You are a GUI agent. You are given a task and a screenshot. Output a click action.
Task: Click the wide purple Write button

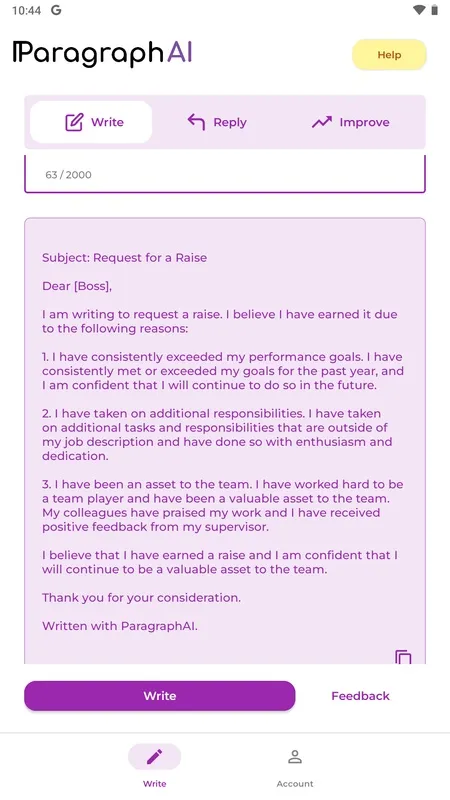[x=160, y=696]
